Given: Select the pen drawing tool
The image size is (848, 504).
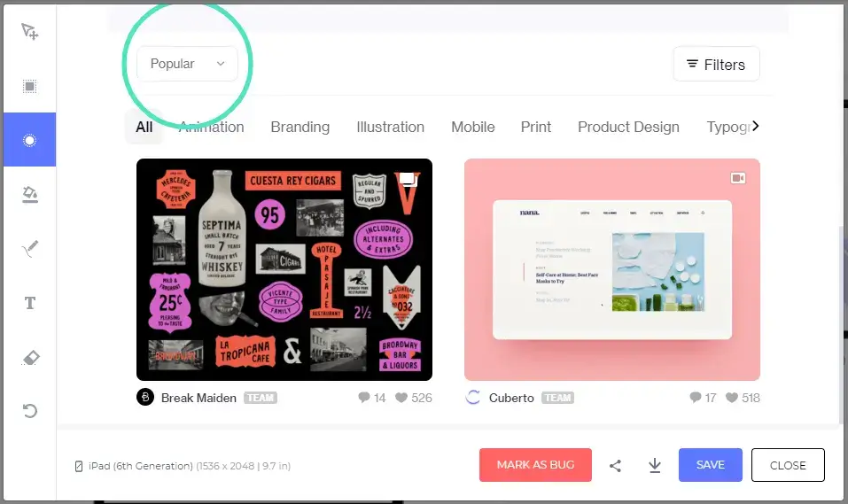Looking at the screenshot, I should point(30,249).
